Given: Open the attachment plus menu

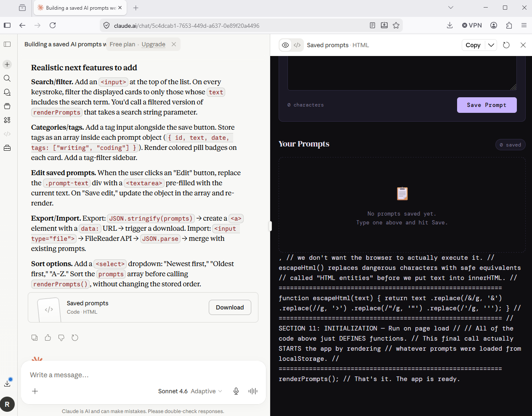Looking at the screenshot, I should pos(35,391).
